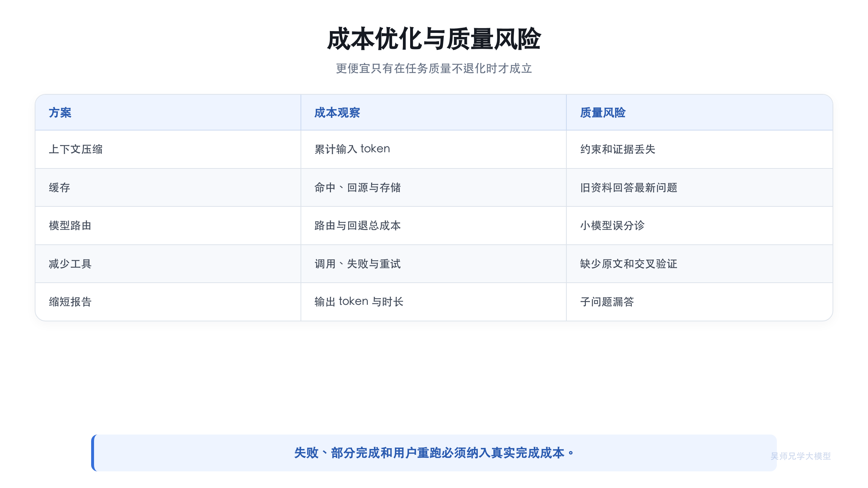Click the cell 减少工具
868x488 pixels.
click(x=168, y=264)
